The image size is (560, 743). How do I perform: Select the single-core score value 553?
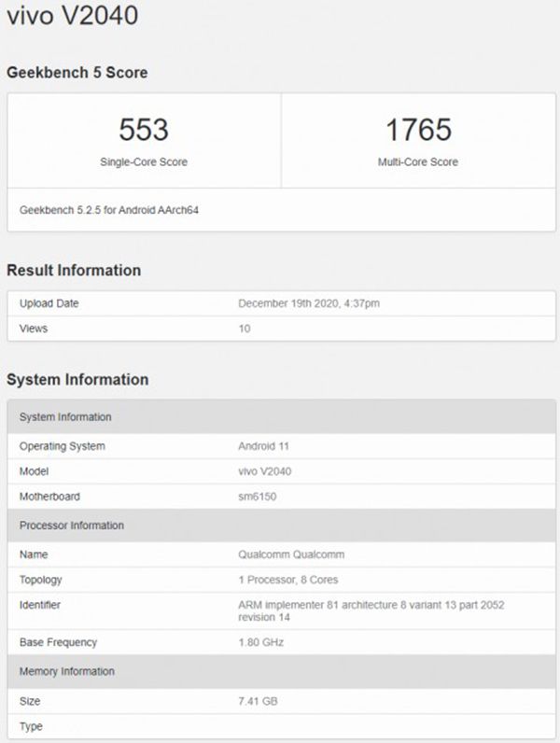pyautogui.click(x=144, y=130)
